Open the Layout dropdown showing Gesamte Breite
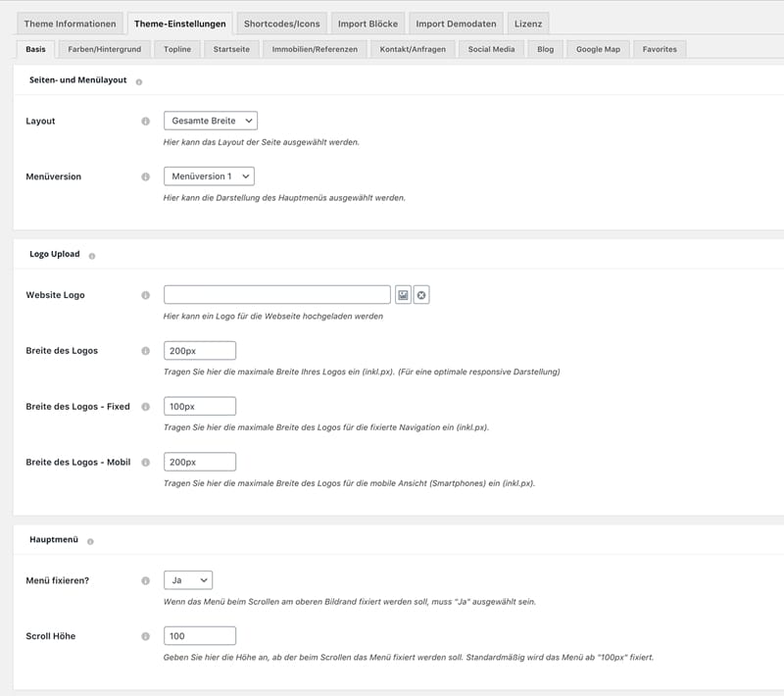The image size is (784, 696). [x=211, y=121]
